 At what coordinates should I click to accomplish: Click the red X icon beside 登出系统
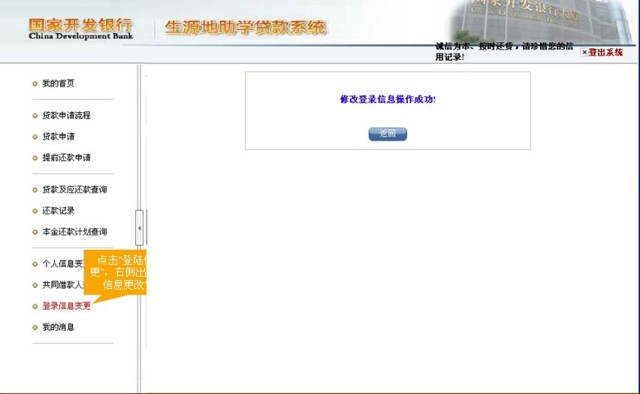tap(584, 52)
